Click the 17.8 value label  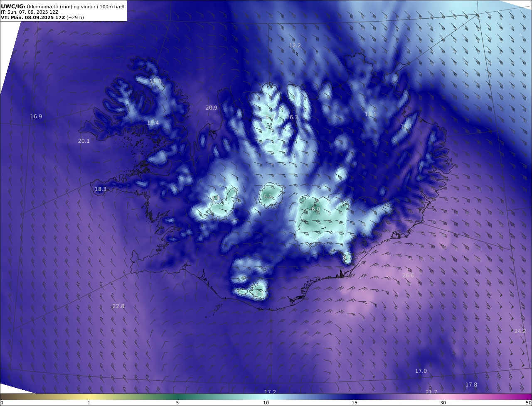pos(471,385)
